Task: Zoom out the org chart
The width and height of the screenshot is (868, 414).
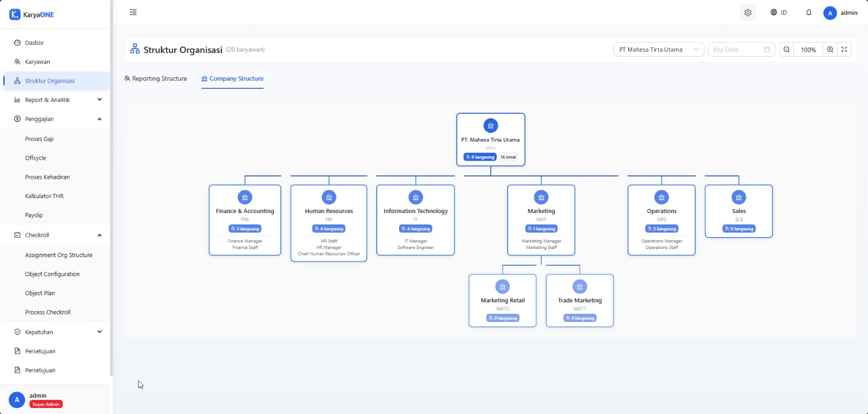Action: [787, 50]
